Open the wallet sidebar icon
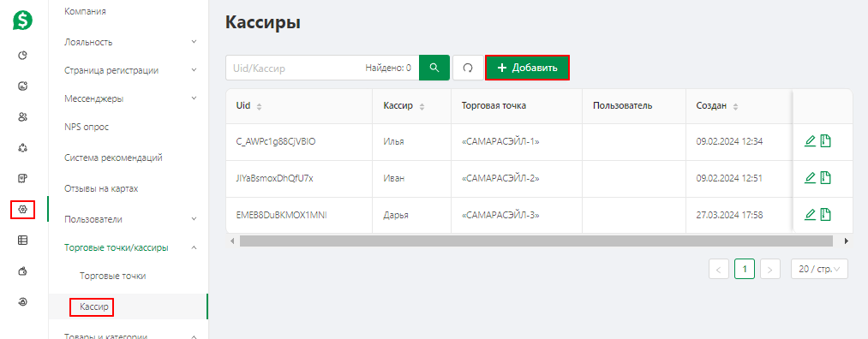Viewport: 868px width, 339px height. coord(22,271)
